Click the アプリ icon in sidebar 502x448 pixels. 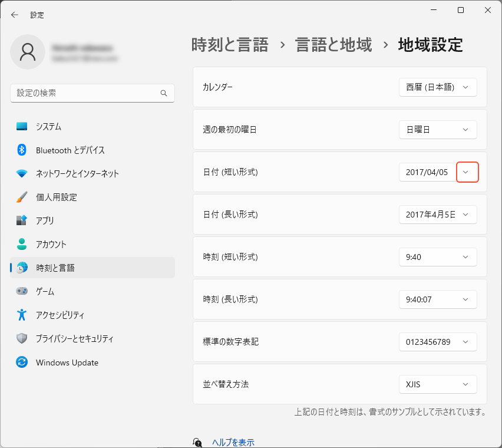(22, 220)
